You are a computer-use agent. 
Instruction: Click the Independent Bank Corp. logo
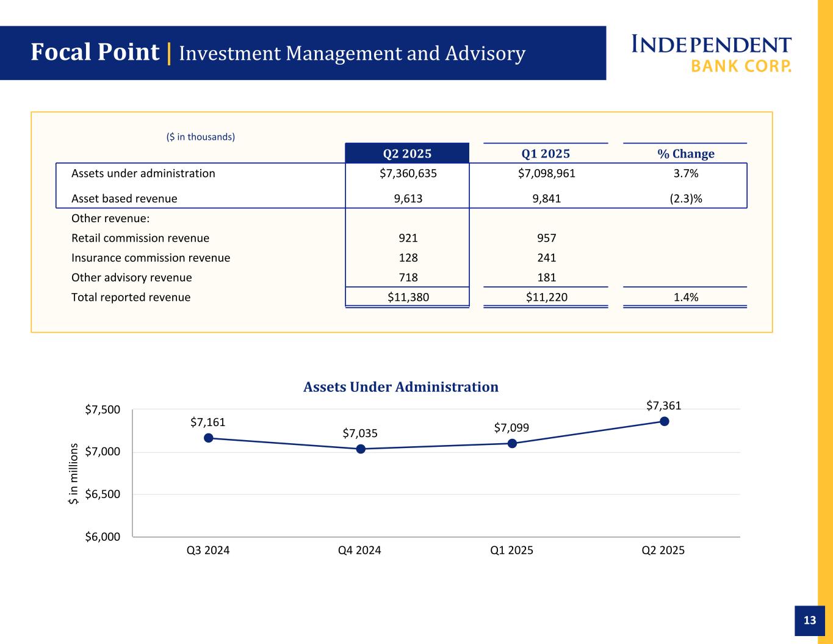pos(711,54)
